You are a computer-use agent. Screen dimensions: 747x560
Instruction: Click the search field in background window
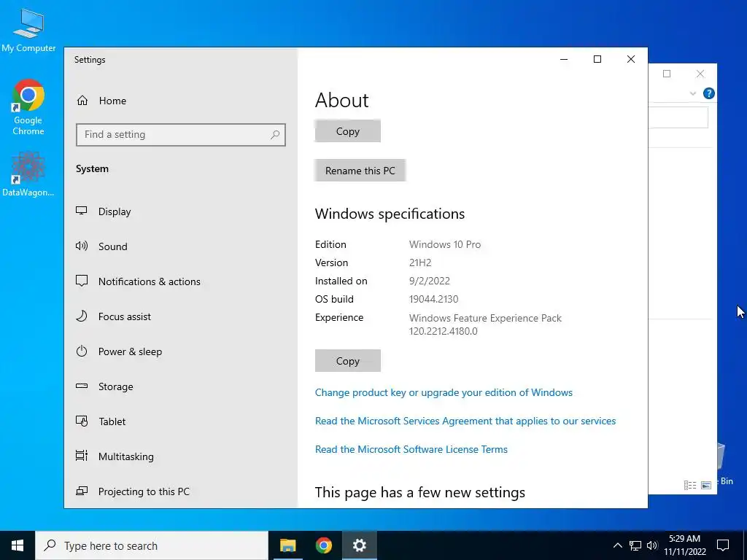pos(678,117)
